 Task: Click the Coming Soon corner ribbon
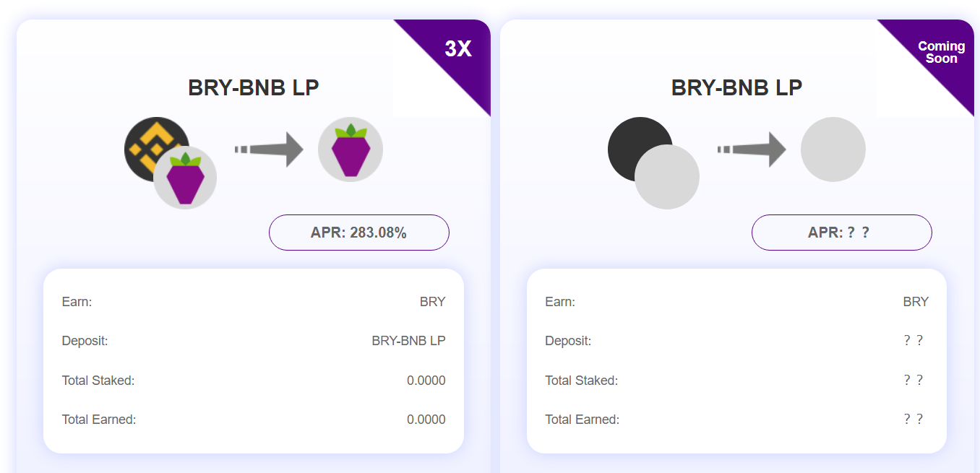click(942, 52)
